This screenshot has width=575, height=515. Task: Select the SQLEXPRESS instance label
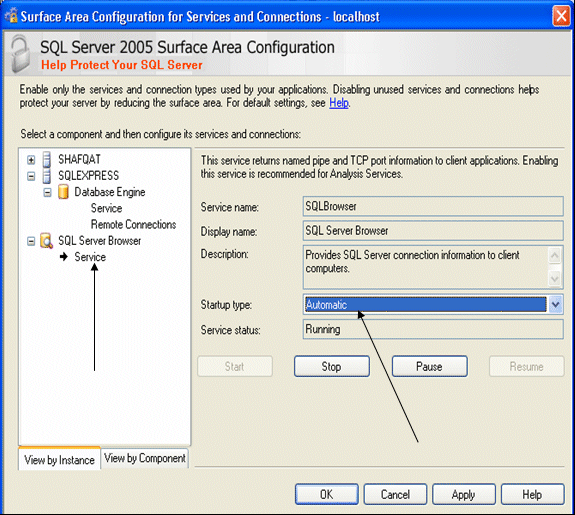(x=88, y=176)
